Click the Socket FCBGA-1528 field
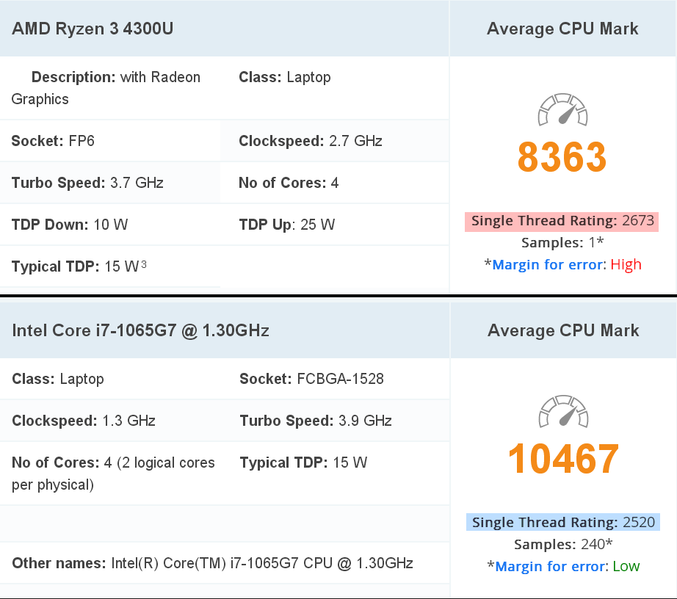Screen dimensions: 677x599 tap(312, 379)
